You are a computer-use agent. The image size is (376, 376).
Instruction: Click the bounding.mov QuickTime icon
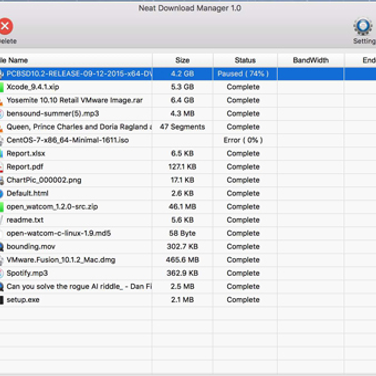[2, 247]
